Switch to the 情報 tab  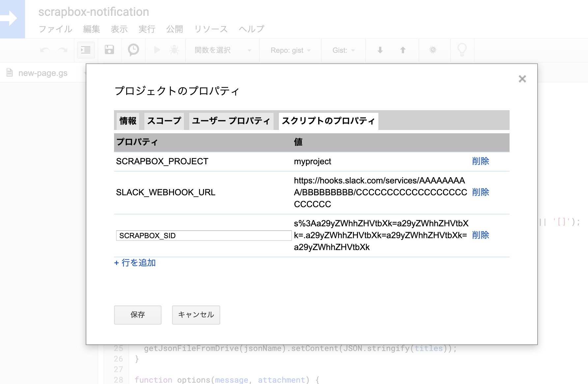(x=128, y=121)
